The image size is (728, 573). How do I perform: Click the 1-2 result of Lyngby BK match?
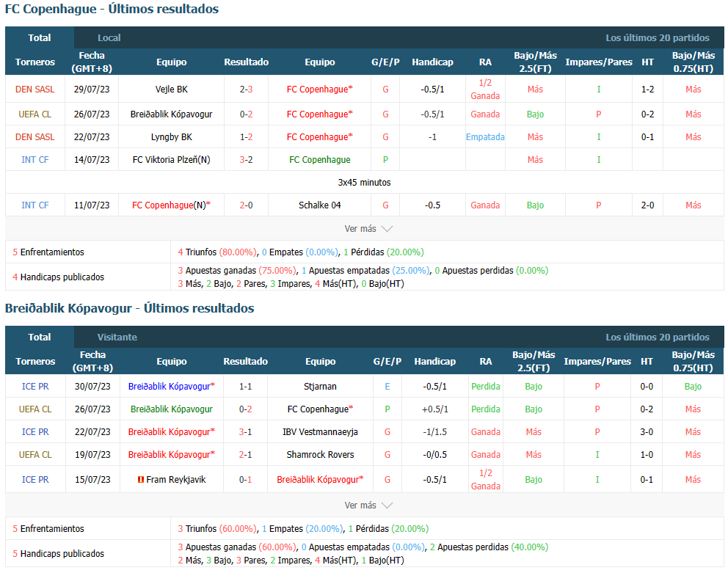click(x=246, y=137)
